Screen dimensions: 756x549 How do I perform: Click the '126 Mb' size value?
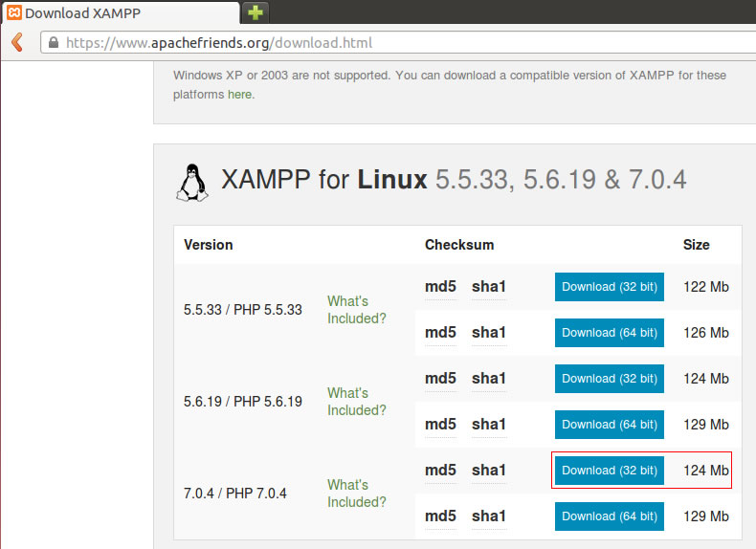click(706, 333)
